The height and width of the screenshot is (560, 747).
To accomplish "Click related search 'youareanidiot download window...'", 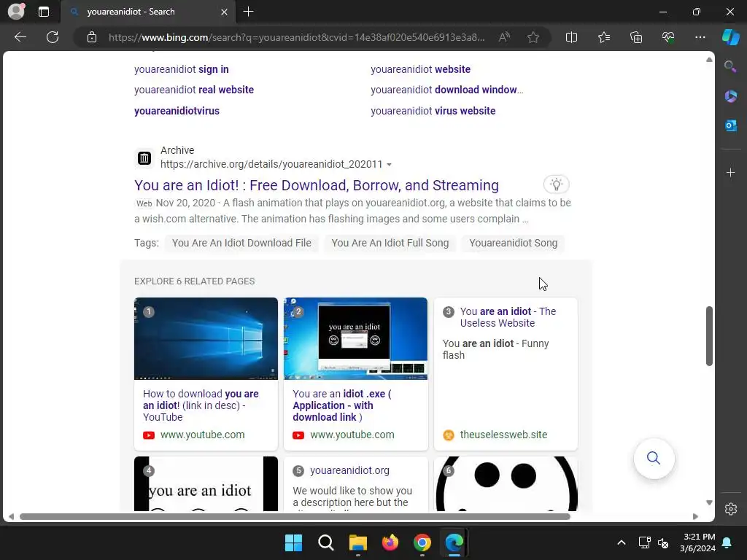I will (447, 90).
